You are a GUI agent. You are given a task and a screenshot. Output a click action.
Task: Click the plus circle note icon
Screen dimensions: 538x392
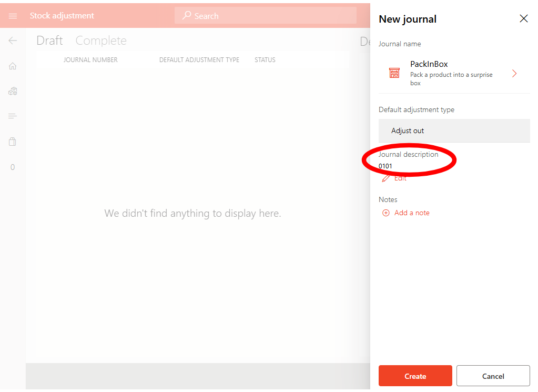[386, 213]
